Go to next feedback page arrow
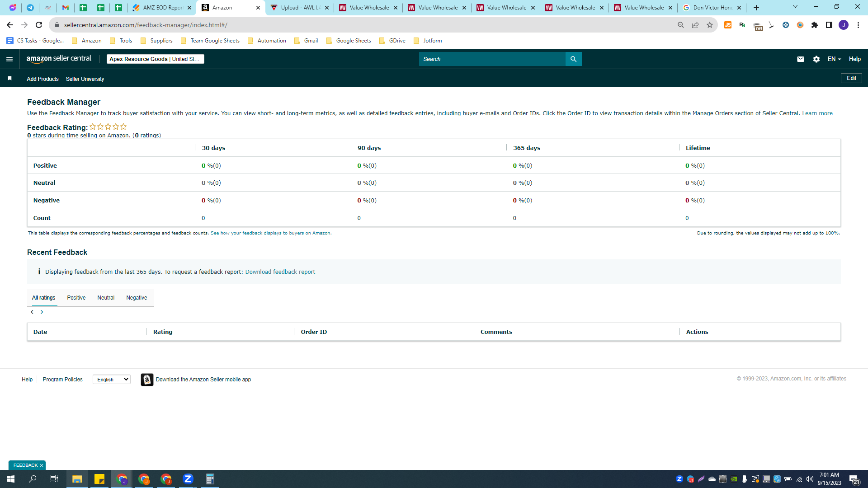This screenshot has width=868, height=488. 42,312
